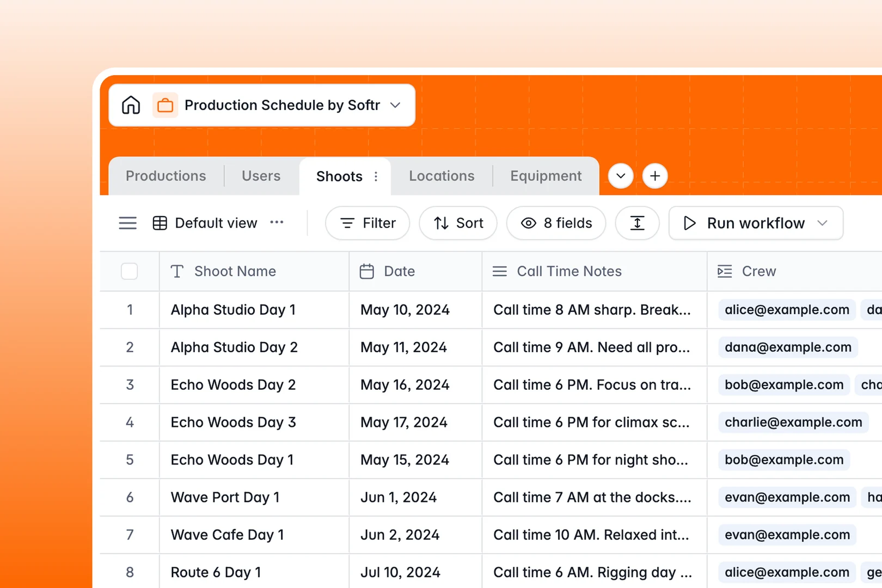Click the charlie@example.com crew tag
Screen dimensions: 882x588
793,422
